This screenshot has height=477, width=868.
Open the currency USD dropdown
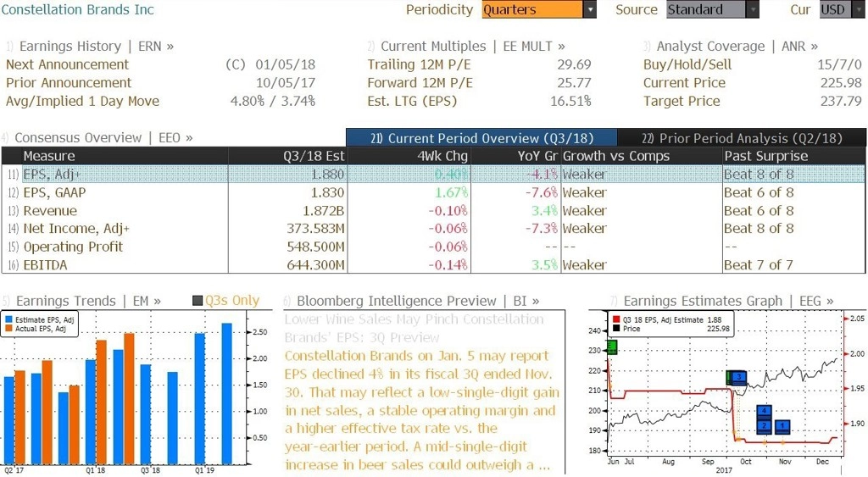pos(857,9)
